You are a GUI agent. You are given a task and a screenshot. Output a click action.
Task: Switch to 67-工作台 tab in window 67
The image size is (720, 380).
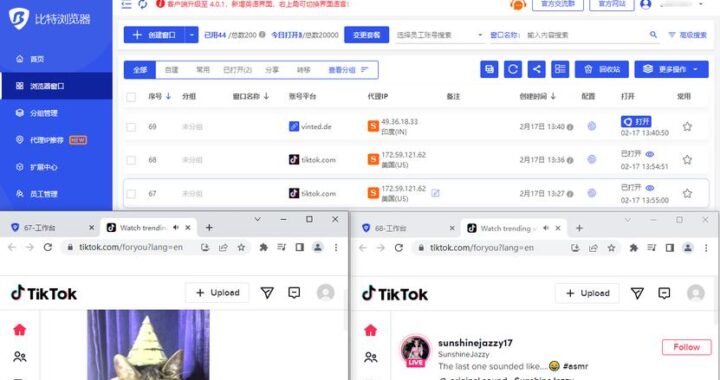51,228
